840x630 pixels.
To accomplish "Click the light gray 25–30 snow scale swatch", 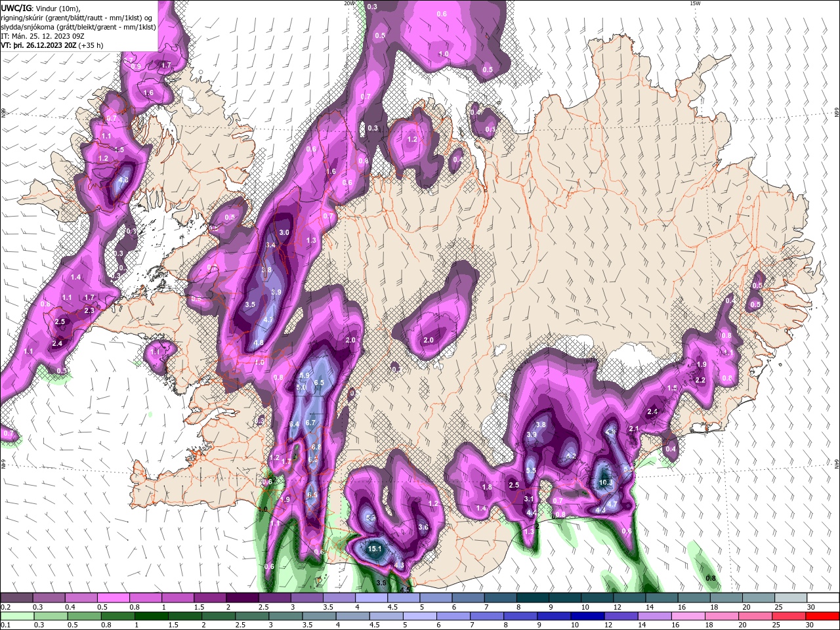I will pyautogui.click(x=791, y=598).
